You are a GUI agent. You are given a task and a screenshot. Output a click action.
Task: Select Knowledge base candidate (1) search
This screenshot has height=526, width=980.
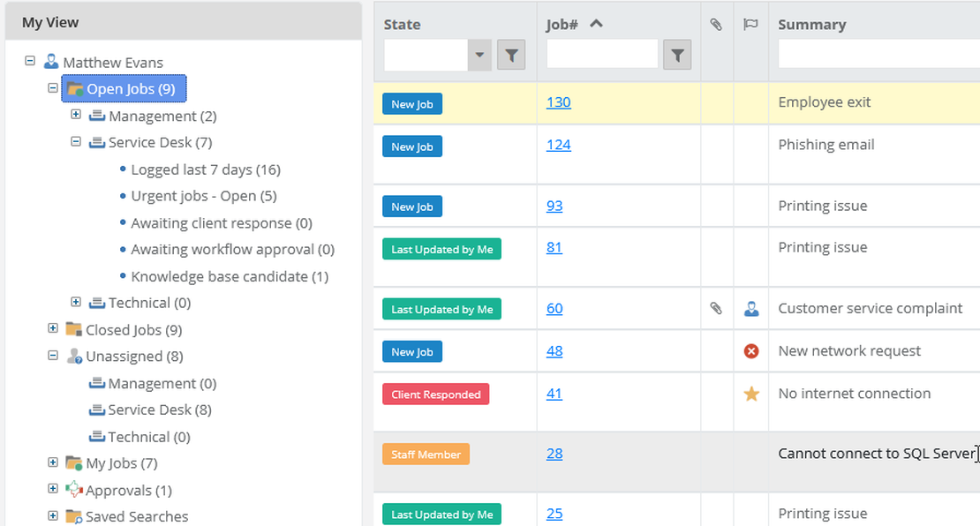pyautogui.click(x=230, y=276)
